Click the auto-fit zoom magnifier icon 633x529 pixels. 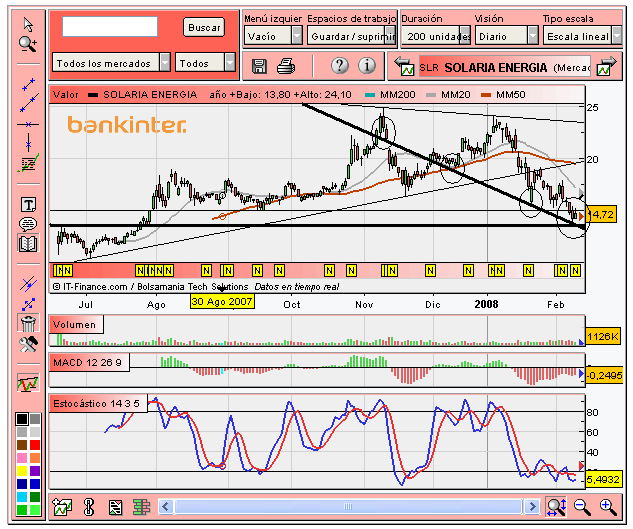click(556, 507)
